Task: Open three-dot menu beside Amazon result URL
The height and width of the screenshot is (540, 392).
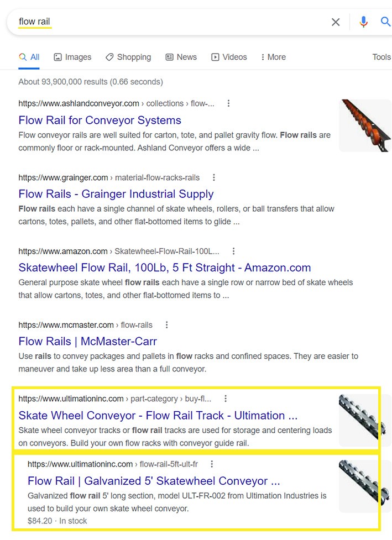Action: click(233, 251)
